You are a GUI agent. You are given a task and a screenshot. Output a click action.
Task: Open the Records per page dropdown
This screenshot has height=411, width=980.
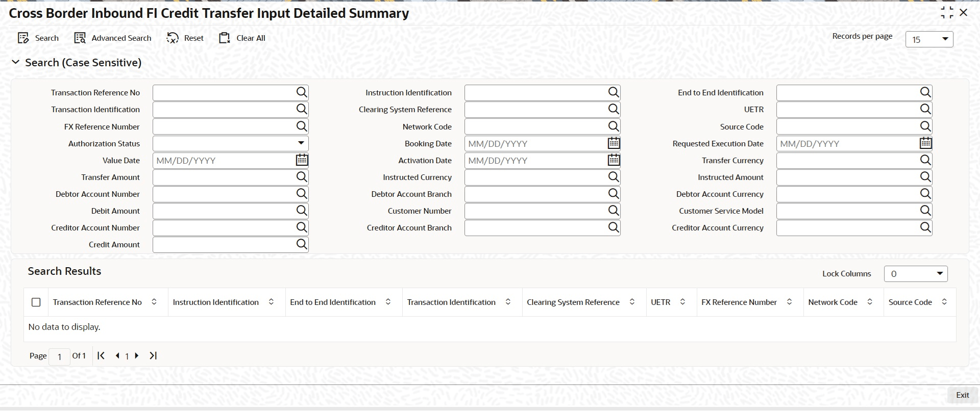click(929, 39)
